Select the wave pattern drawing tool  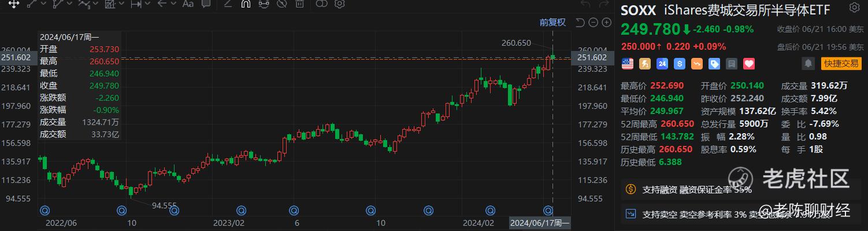coord(84,5)
